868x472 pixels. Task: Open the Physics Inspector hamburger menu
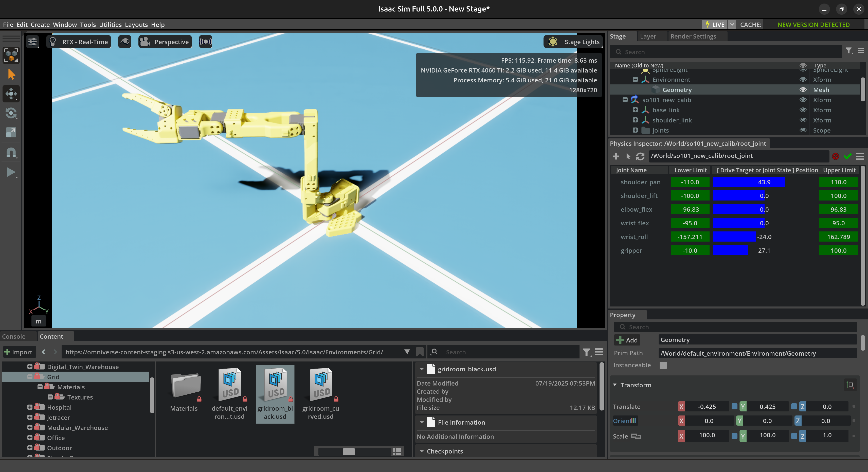[x=860, y=156]
